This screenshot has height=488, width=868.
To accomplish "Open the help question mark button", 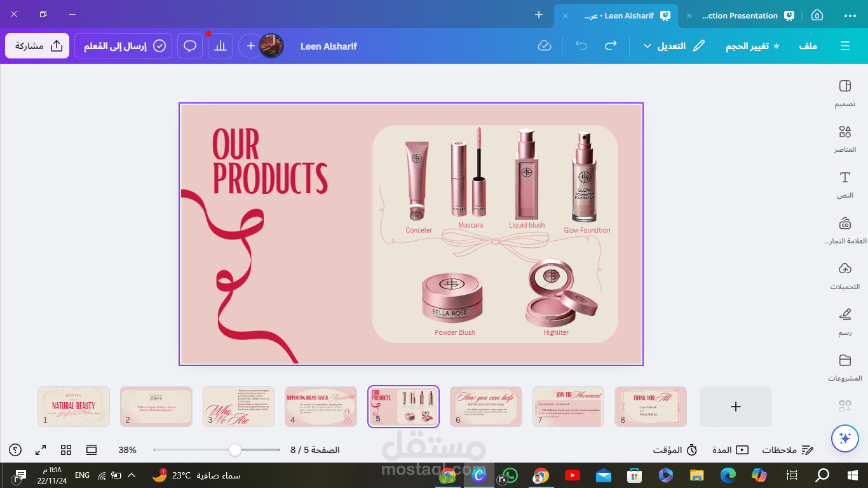I will click(x=15, y=450).
